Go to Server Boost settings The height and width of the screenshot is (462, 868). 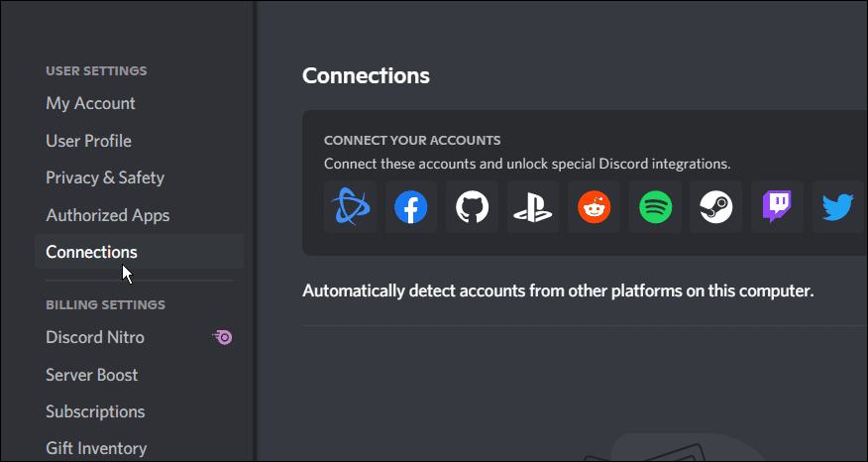(x=92, y=375)
